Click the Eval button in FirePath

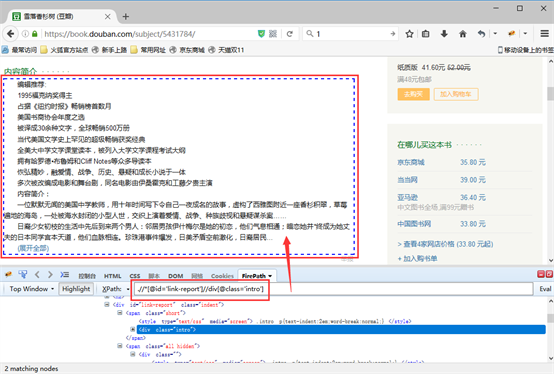pos(545,289)
